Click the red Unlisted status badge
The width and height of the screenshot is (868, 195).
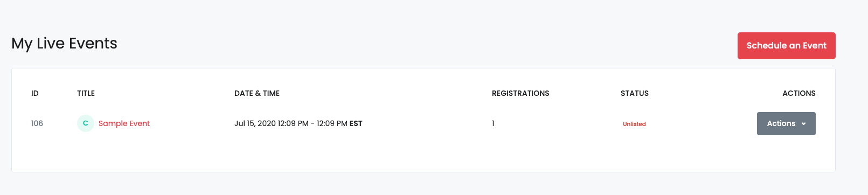pyautogui.click(x=634, y=124)
